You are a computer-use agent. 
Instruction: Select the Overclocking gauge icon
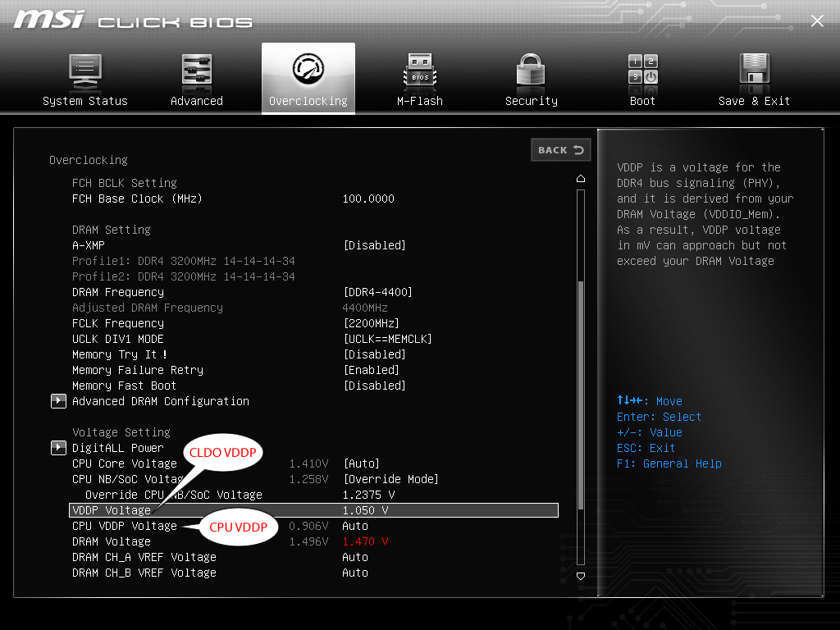pyautogui.click(x=308, y=69)
